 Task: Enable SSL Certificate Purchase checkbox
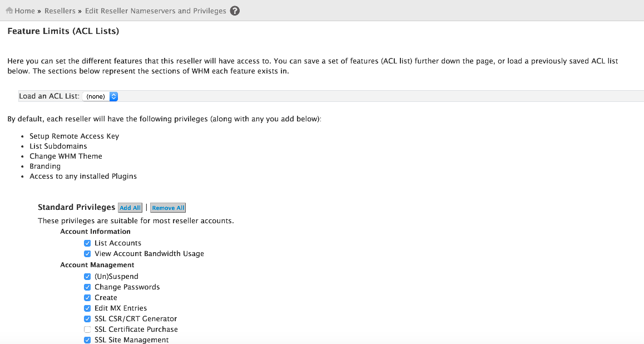coord(87,330)
